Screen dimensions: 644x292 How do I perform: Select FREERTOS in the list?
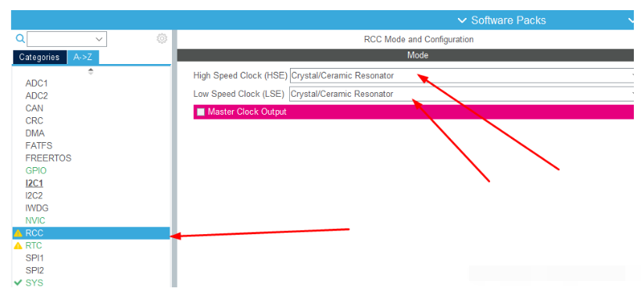point(48,158)
